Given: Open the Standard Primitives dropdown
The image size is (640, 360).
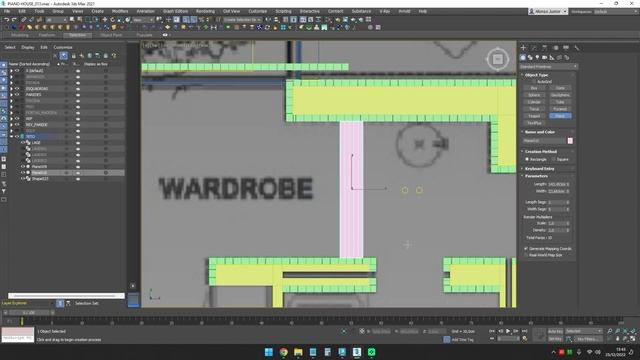Looking at the screenshot, I should click(x=548, y=67).
